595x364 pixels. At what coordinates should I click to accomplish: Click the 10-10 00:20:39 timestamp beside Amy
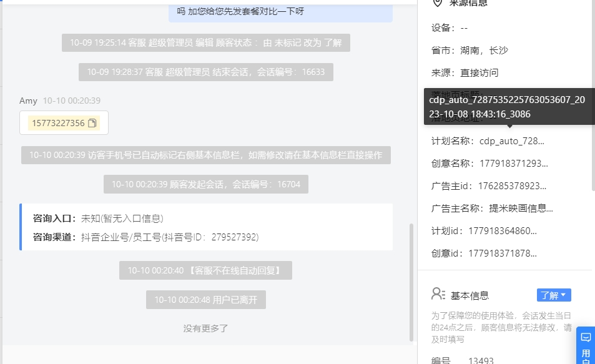coord(72,101)
